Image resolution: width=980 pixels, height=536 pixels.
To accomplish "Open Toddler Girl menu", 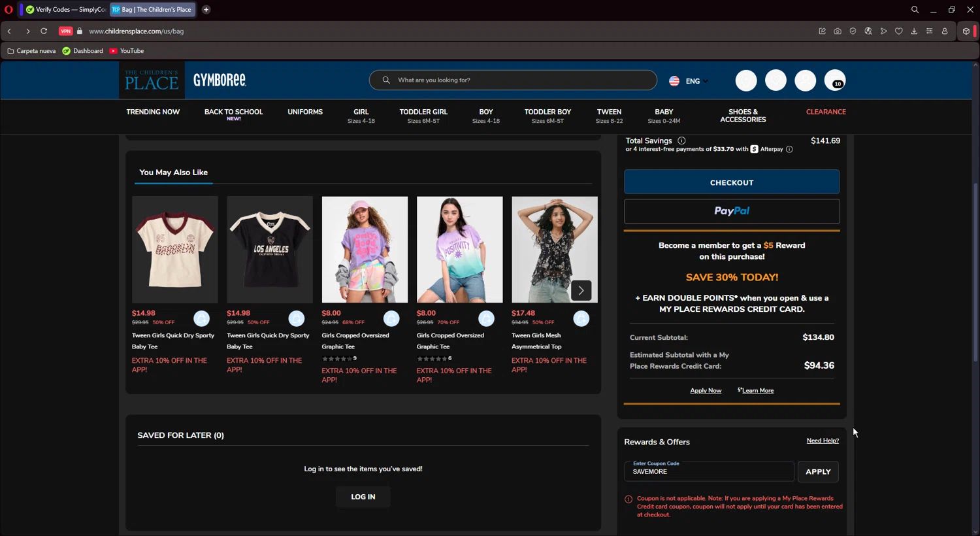I will click(x=423, y=116).
